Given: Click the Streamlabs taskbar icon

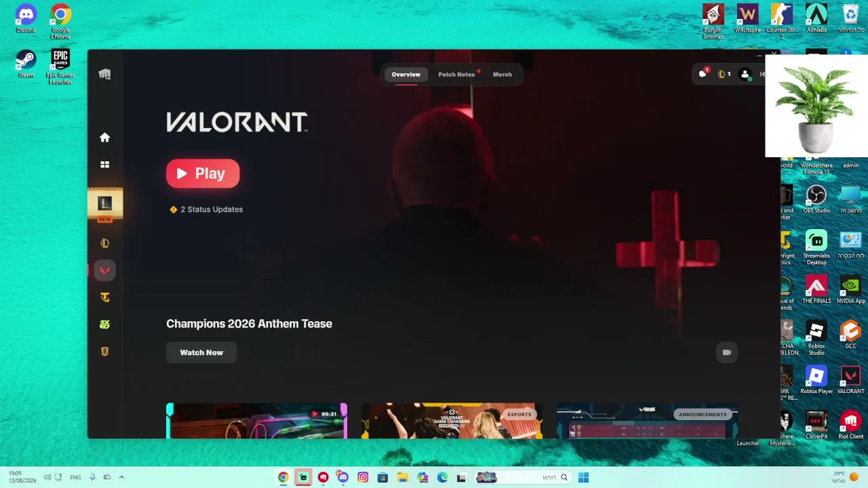Looking at the screenshot, I should pos(303,477).
